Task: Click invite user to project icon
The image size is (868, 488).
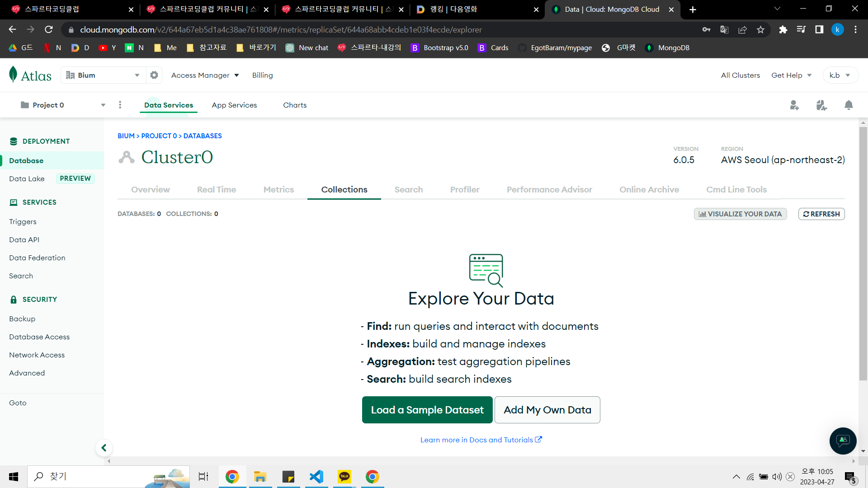Action: point(794,105)
